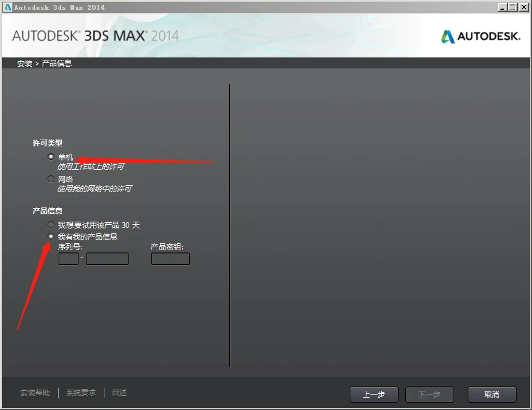Click the AUTODESK 3DS MAX 2014 banner title
Viewport: 532px width, 410px height.
pos(95,36)
